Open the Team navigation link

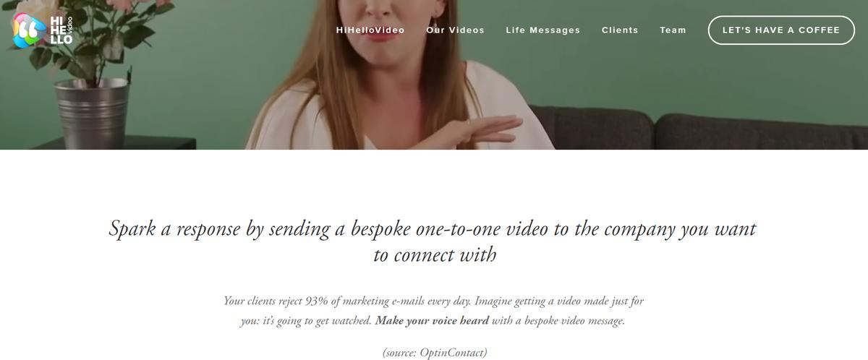pos(673,30)
